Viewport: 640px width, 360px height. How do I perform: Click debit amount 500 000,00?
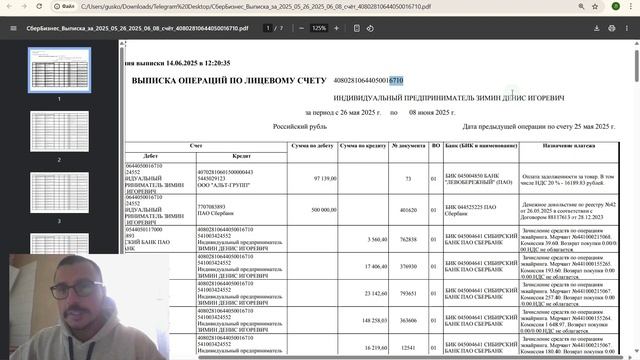(324, 210)
